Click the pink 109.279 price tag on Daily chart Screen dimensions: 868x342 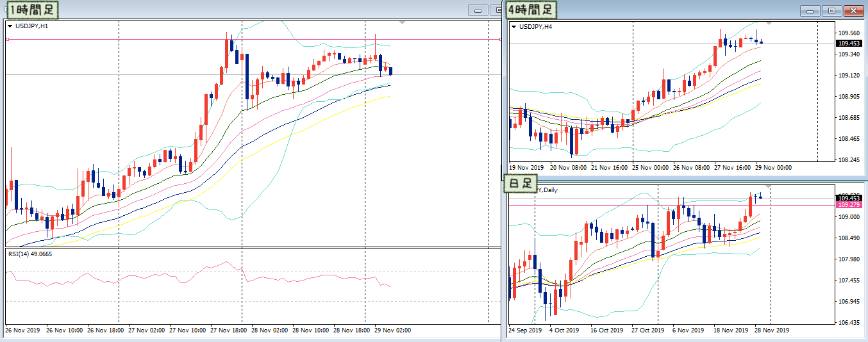pyautogui.click(x=850, y=205)
